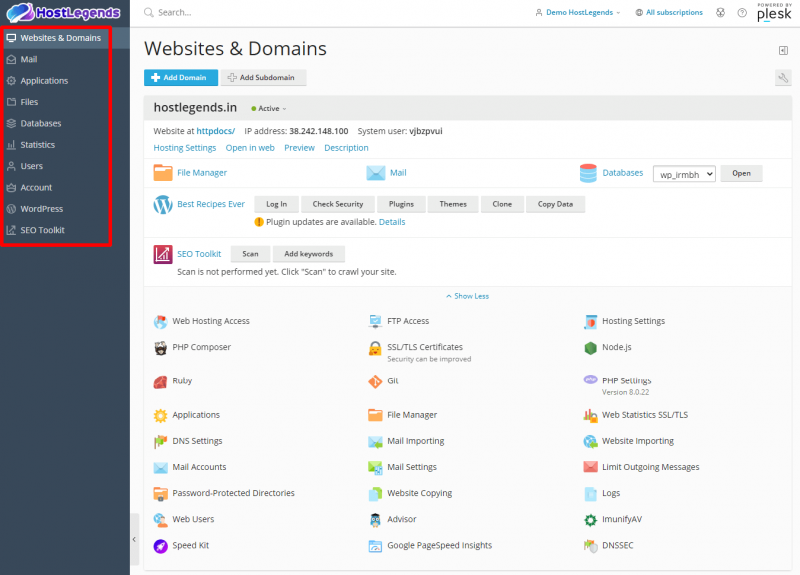Open the wrench tools icon
The height and width of the screenshot is (575, 800).
783,78
